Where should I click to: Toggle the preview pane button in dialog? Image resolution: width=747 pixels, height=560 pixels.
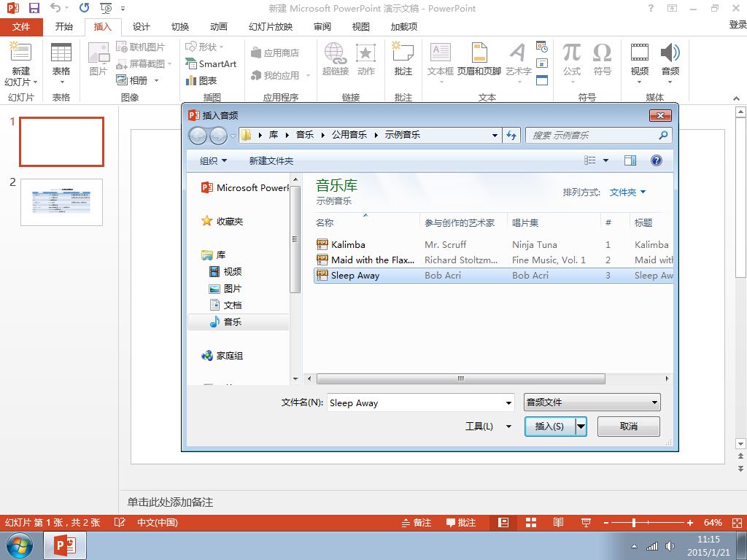pos(630,160)
